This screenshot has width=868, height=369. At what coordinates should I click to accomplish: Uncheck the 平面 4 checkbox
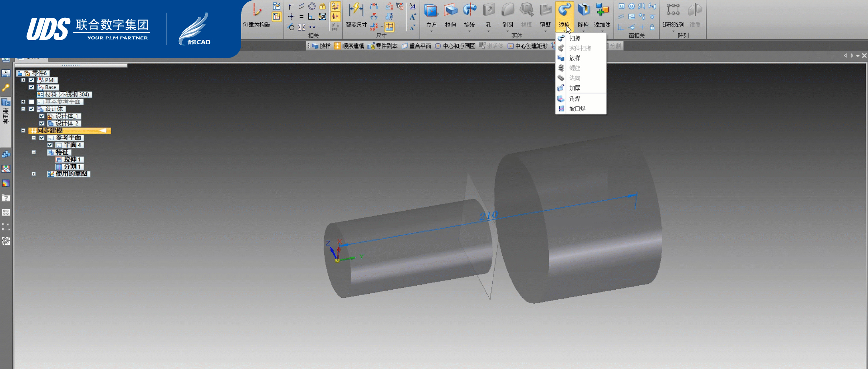(x=50, y=145)
